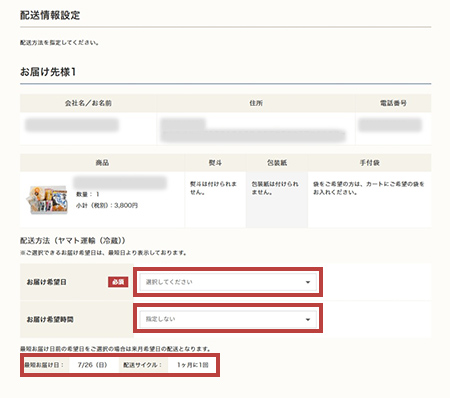Click the 最短お届け日 label

(44, 365)
